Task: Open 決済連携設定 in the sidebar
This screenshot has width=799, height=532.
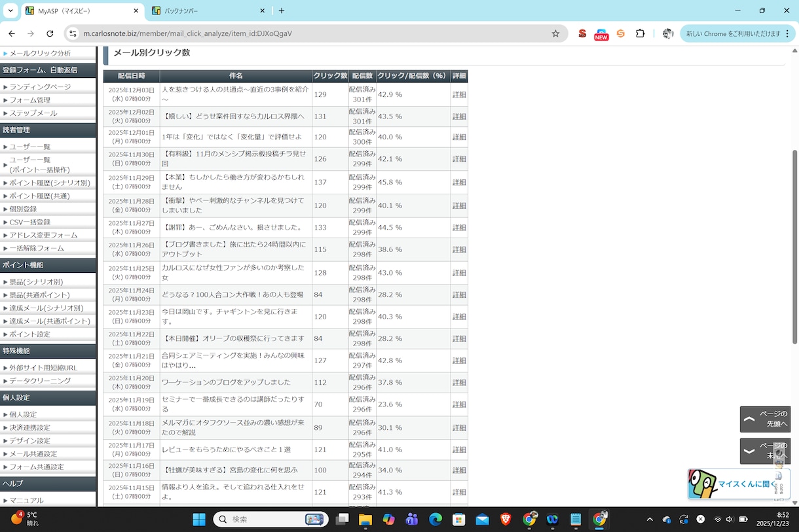Action: [x=29, y=427]
